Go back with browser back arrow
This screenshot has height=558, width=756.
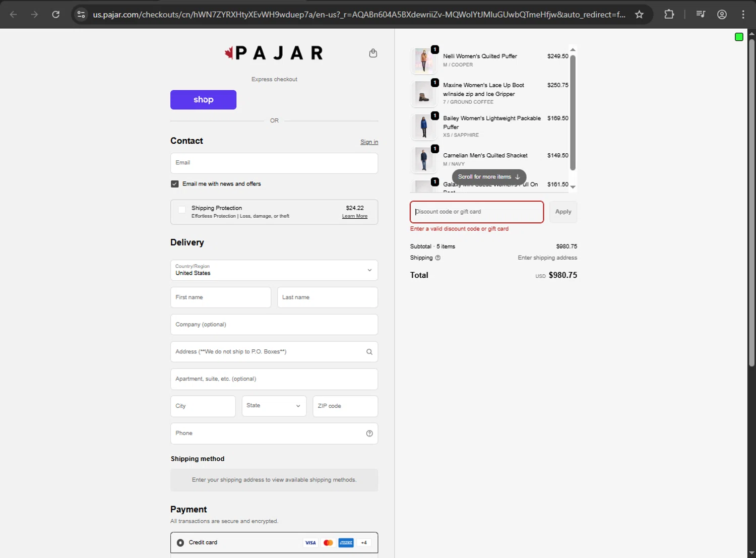coord(14,15)
